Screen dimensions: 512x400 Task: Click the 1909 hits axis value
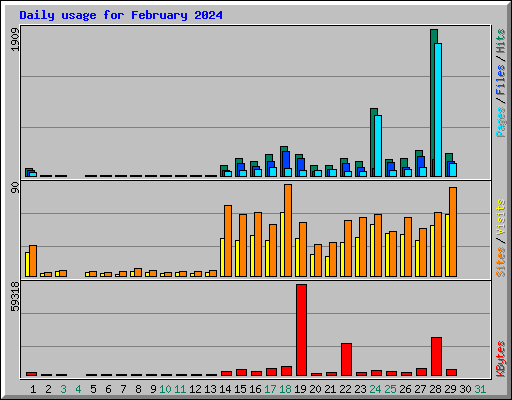click(15, 40)
